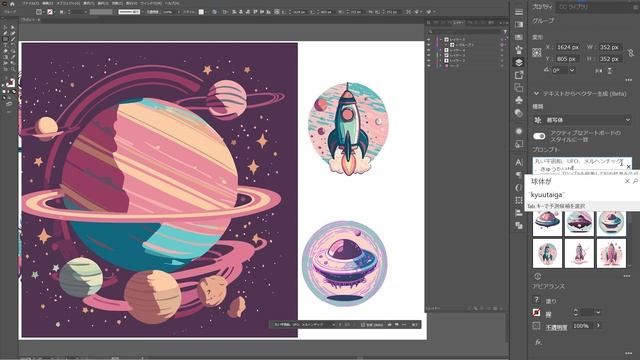Viewport: 640px width, 360px height.
Task: Click the 不透明度 opacity label link
Action: (x=556, y=327)
